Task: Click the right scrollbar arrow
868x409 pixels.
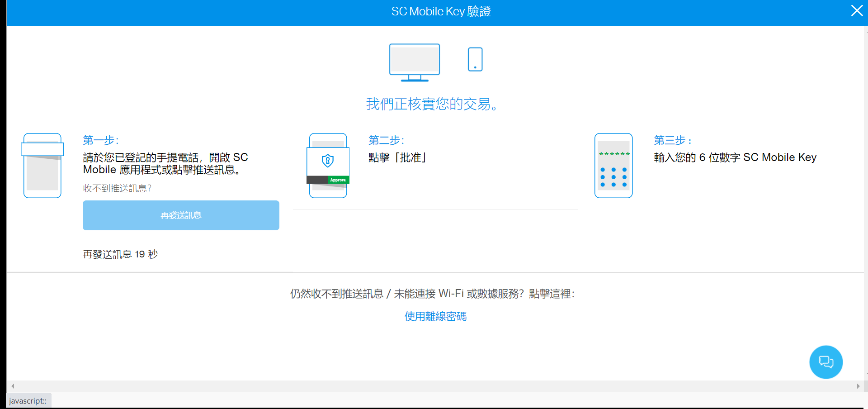Action: [x=859, y=386]
